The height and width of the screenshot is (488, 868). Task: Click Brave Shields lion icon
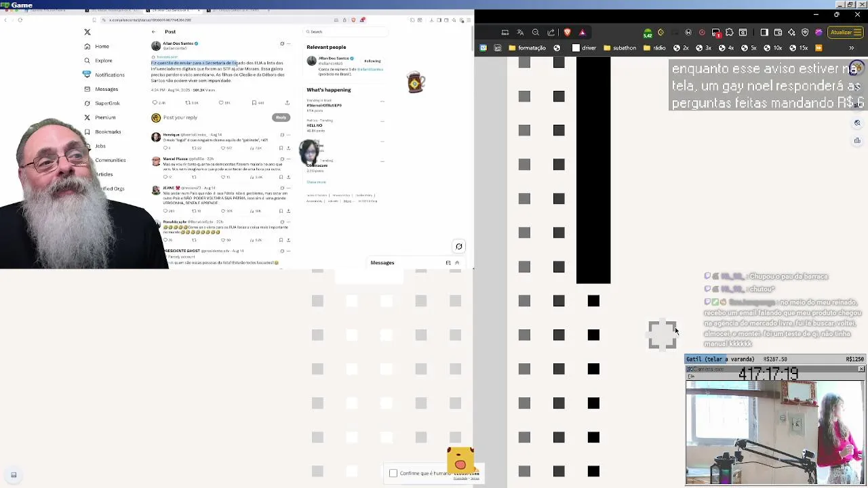[567, 32]
